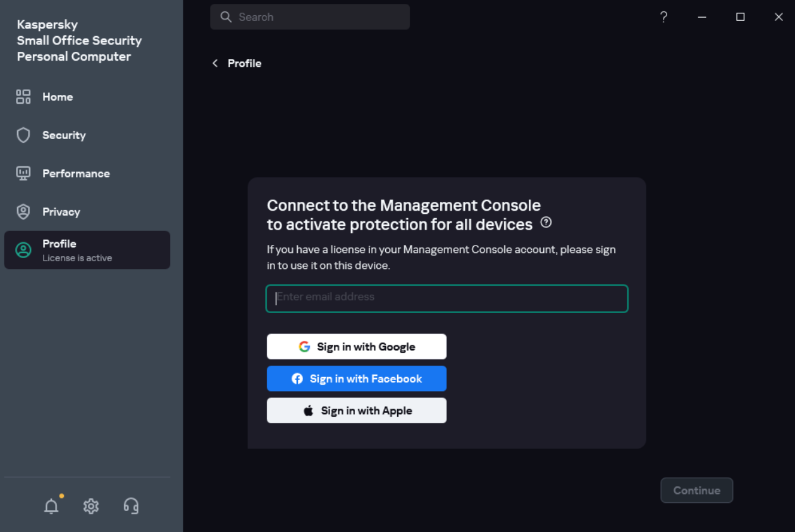Select the Performance monitor icon
Viewport: 795px width, 532px height.
[23, 173]
